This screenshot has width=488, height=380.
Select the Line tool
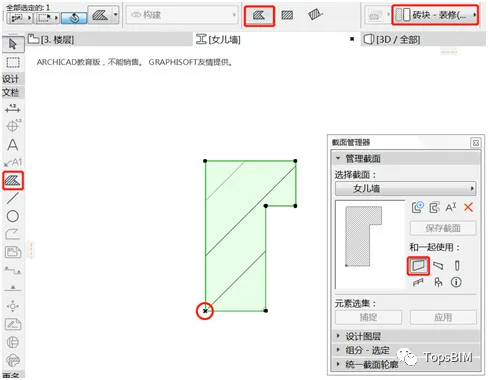pyautogui.click(x=13, y=198)
